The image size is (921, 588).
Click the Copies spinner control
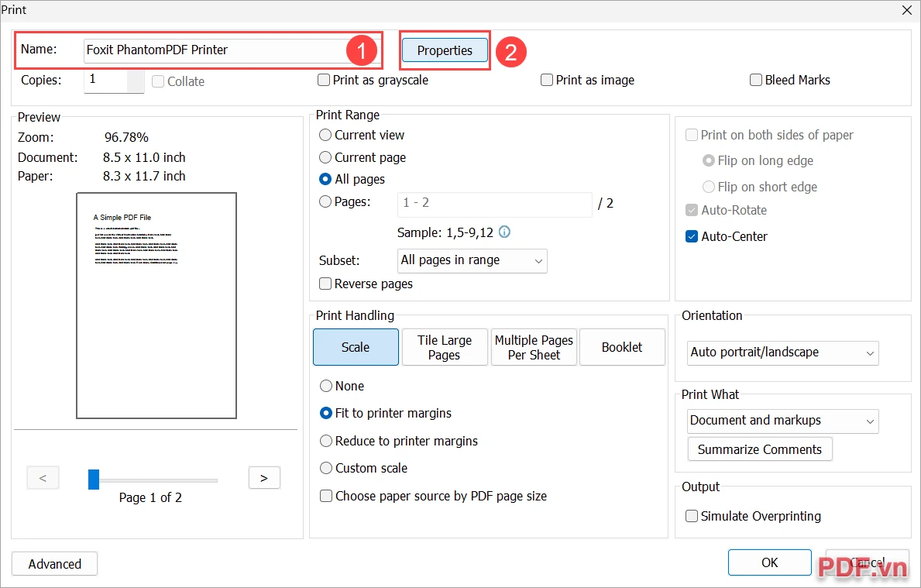tap(136, 81)
